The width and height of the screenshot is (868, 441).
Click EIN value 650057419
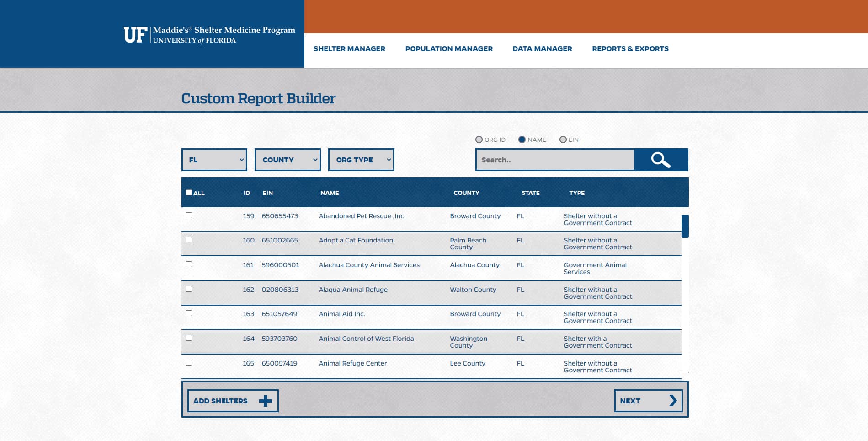click(x=279, y=363)
